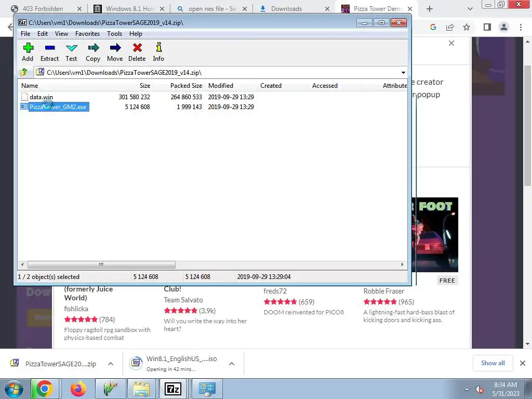Click the Google icon in the address bar
Image resolution: width=532 pixels, height=399 pixels.
point(433,27)
